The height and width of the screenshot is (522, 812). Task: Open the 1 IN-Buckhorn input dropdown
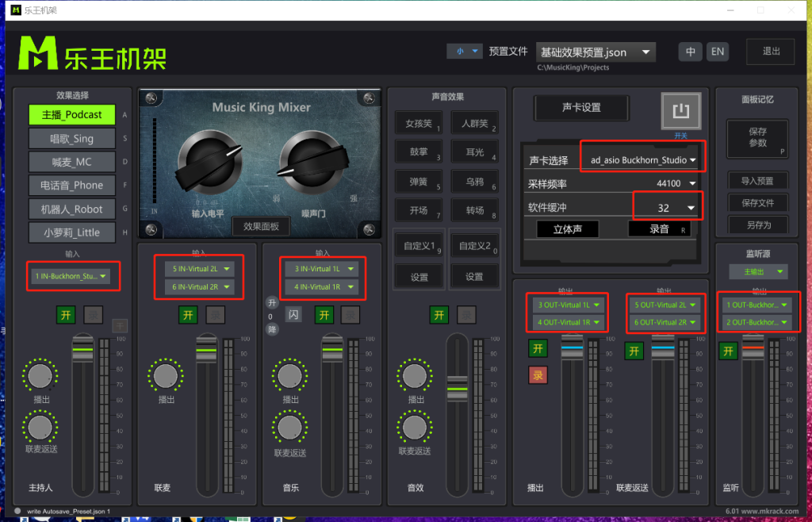tap(71, 277)
